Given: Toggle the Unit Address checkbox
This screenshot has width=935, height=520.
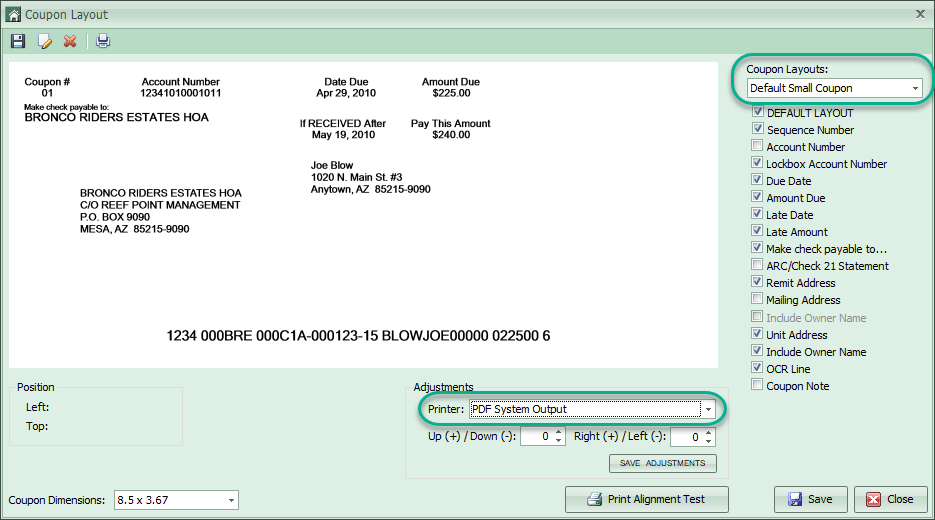Looking at the screenshot, I should click(x=757, y=333).
